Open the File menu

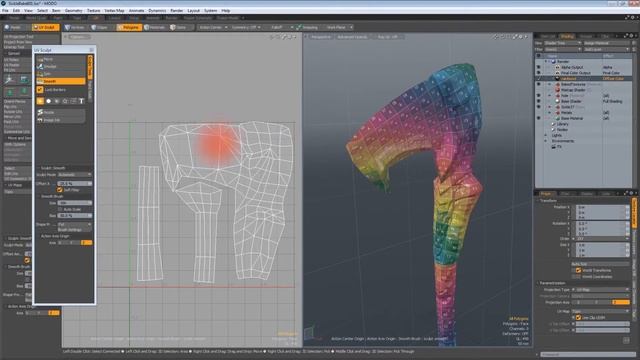coord(5,11)
